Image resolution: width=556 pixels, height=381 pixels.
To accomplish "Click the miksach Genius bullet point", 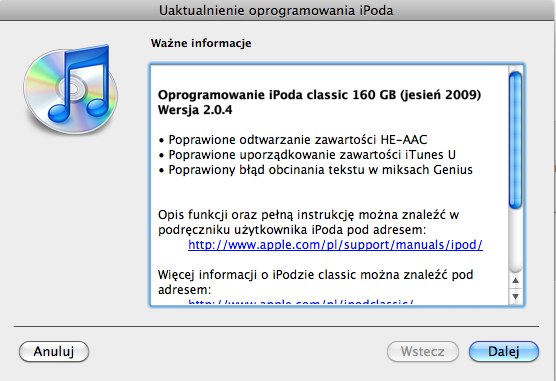I will (x=316, y=170).
